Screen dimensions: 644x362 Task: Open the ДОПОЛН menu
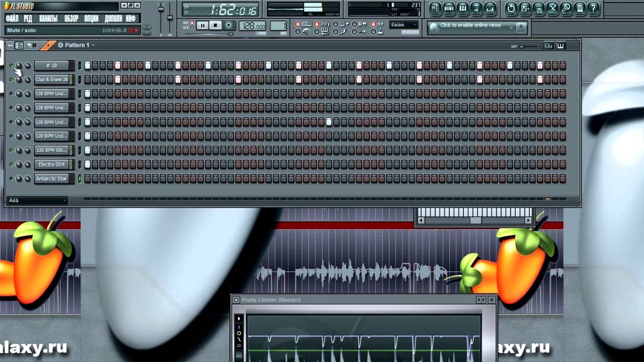[x=113, y=19]
